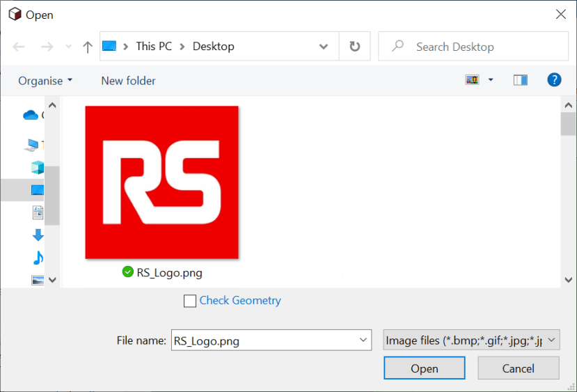Go up one folder level
This screenshot has width=577, height=392.
(x=88, y=47)
